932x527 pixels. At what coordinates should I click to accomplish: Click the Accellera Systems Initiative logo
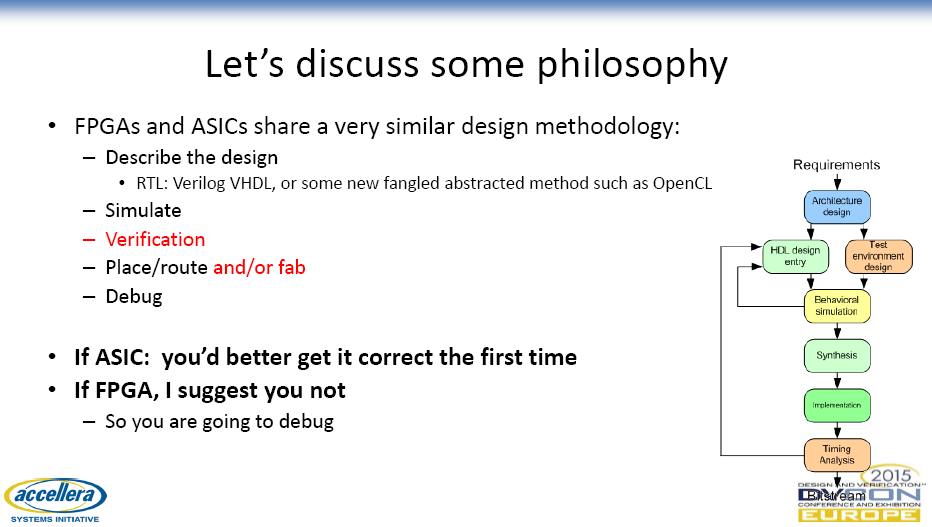(x=55, y=500)
